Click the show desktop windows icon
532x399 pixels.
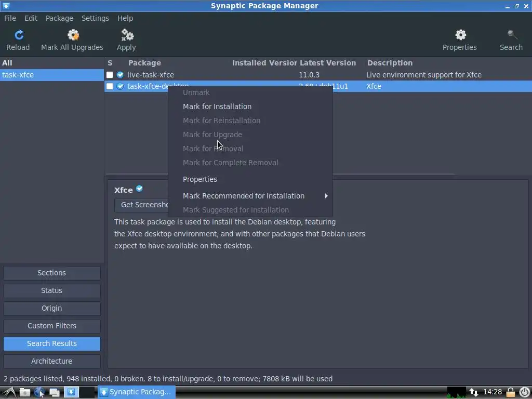(x=54, y=392)
